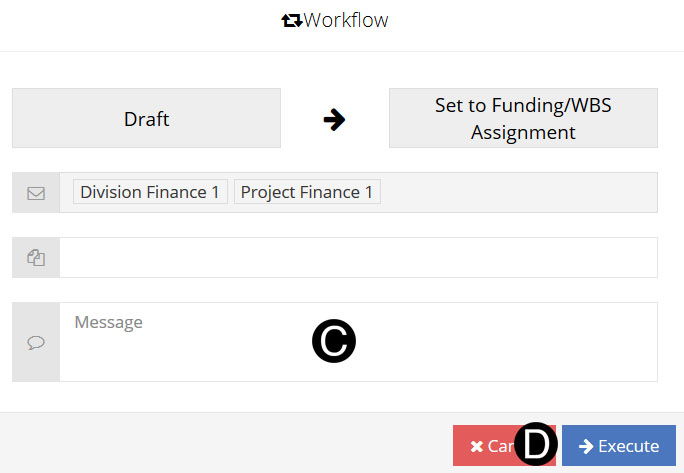Image resolution: width=684 pixels, height=473 pixels.
Task: Select the Division Finance 1 recipient tag
Action: coord(150,192)
